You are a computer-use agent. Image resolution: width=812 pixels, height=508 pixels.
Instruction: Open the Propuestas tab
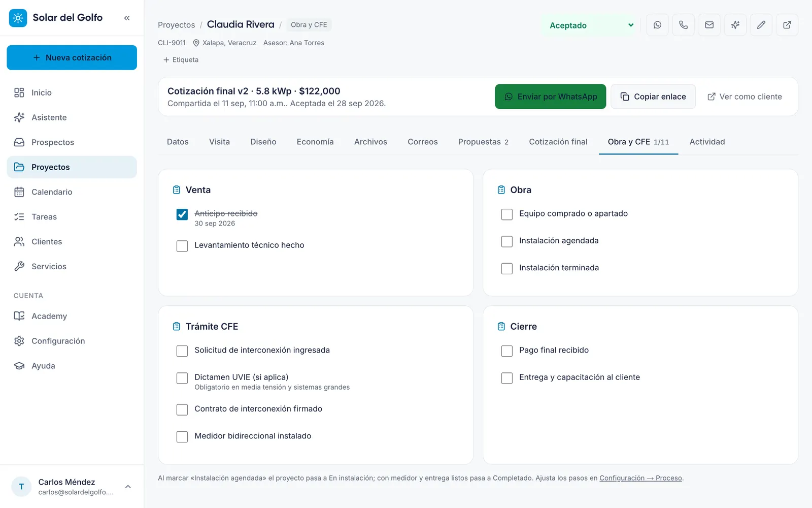[x=483, y=142]
